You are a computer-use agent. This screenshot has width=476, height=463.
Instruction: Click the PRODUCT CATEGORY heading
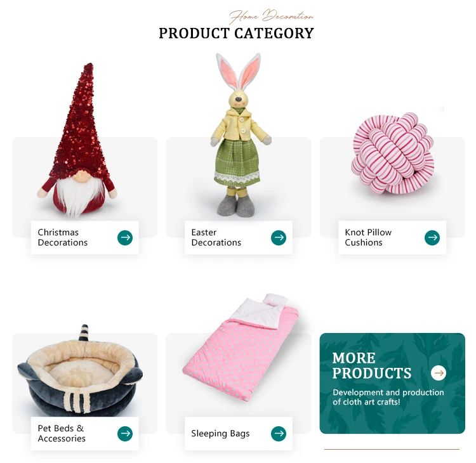point(236,33)
